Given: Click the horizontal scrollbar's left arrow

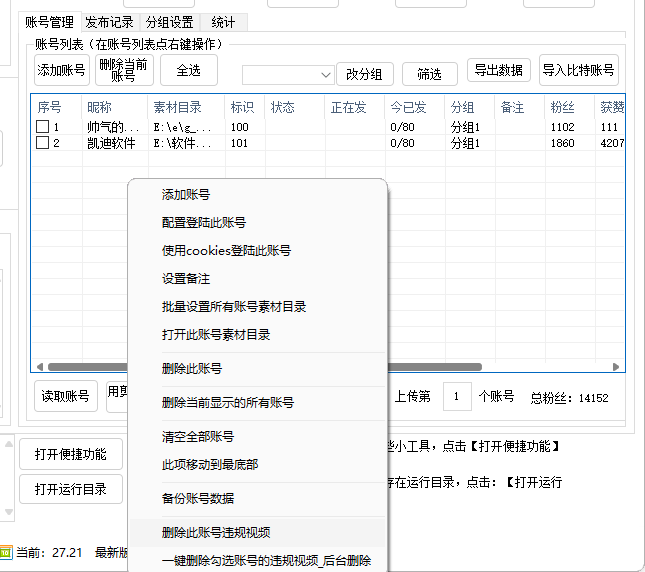Looking at the screenshot, I should [x=39, y=367].
